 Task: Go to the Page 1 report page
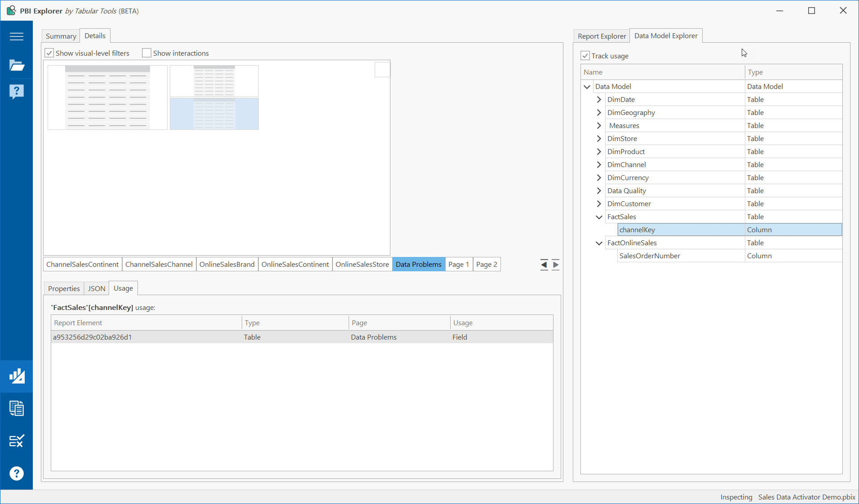(x=459, y=264)
